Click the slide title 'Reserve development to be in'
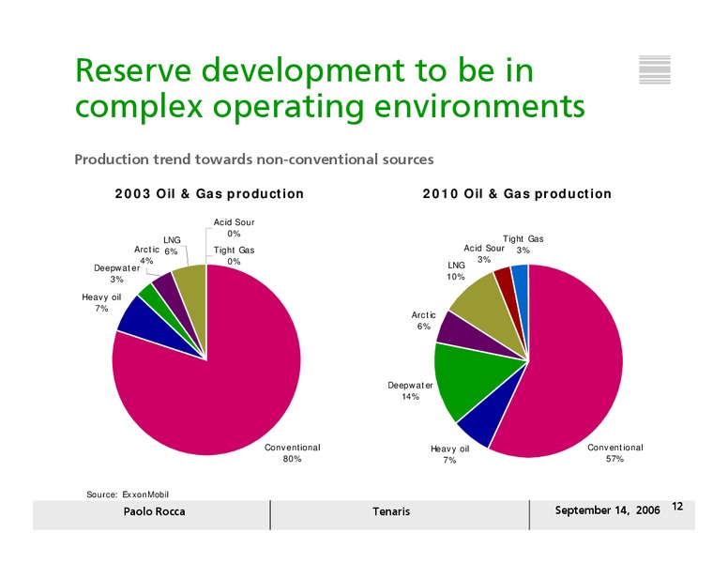The height and width of the screenshot is (563, 728). point(304,70)
